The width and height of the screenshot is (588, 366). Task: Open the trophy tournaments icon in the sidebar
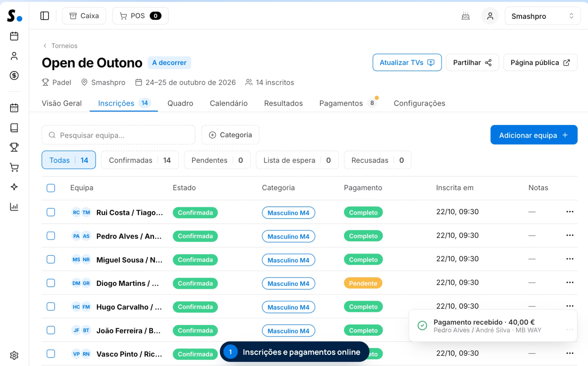(x=14, y=147)
